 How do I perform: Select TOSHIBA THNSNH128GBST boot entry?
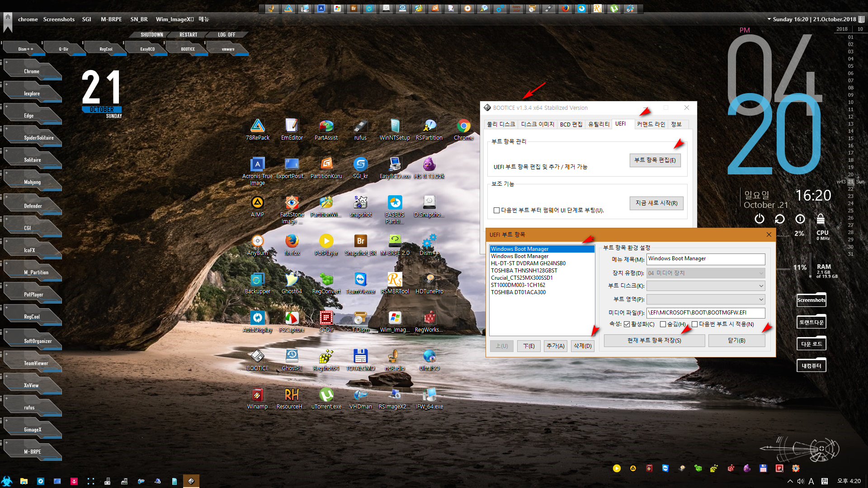click(542, 271)
